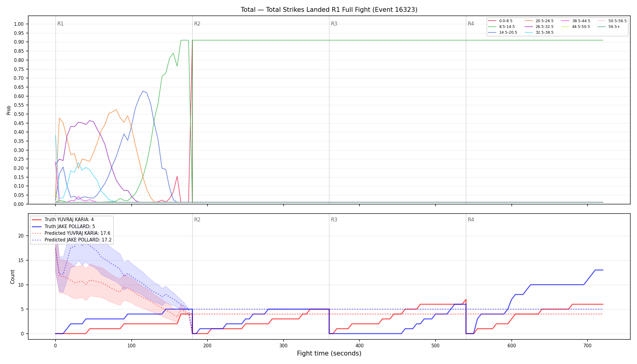Click the R3 round label in probability chart
Viewport: 637px width, 364px height.
click(334, 24)
